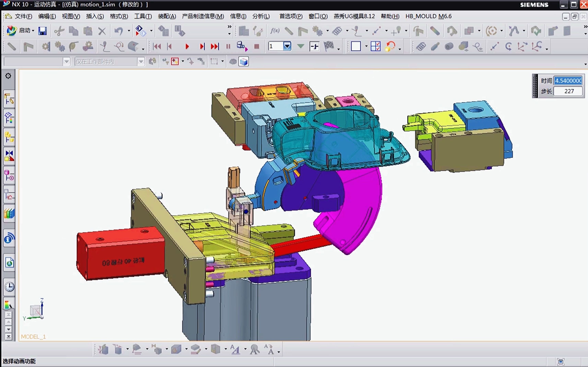Step forward one animation frame
This screenshot has width=588, height=367.
coord(202,46)
